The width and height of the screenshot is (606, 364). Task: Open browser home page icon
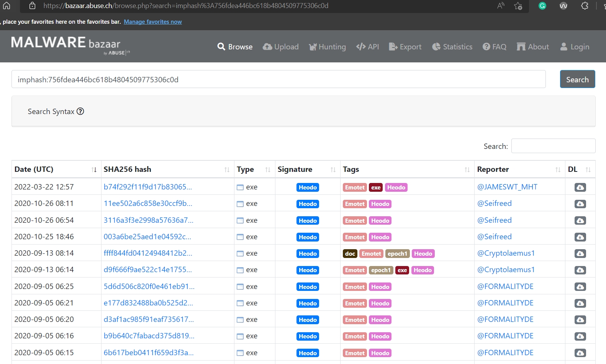click(7, 6)
